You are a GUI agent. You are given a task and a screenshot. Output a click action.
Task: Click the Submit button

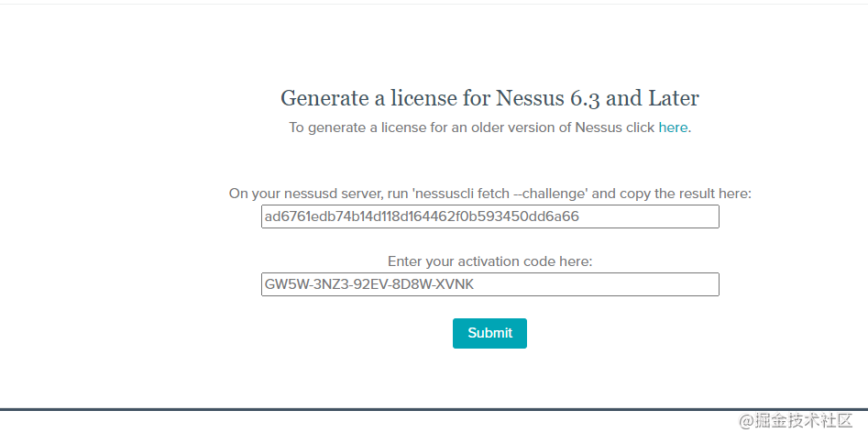coord(489,333)
